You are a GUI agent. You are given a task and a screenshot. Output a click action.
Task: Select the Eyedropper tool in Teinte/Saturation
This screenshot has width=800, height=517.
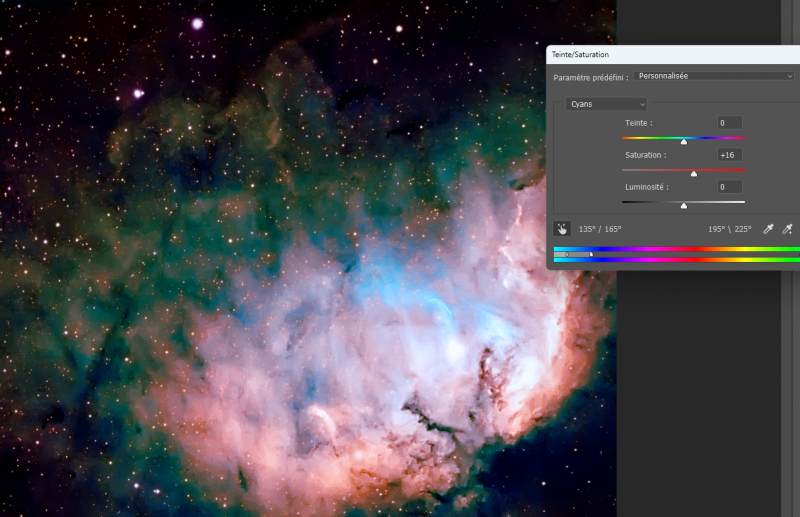pos(768,229)
